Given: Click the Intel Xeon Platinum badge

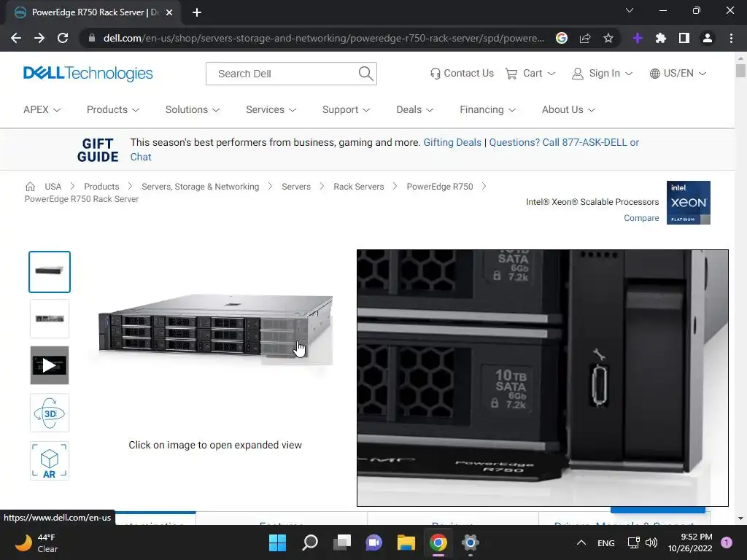Looking at the screenshot, I should 689,203.
